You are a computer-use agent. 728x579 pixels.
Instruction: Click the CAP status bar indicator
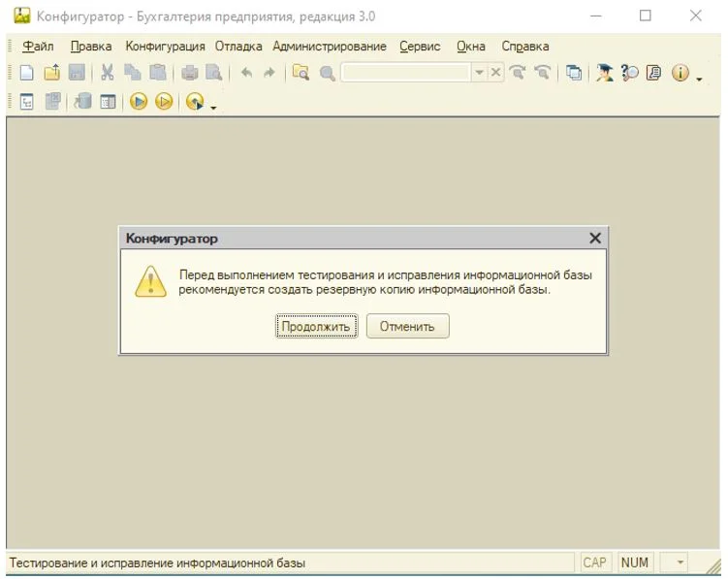(x=594, y=563)
